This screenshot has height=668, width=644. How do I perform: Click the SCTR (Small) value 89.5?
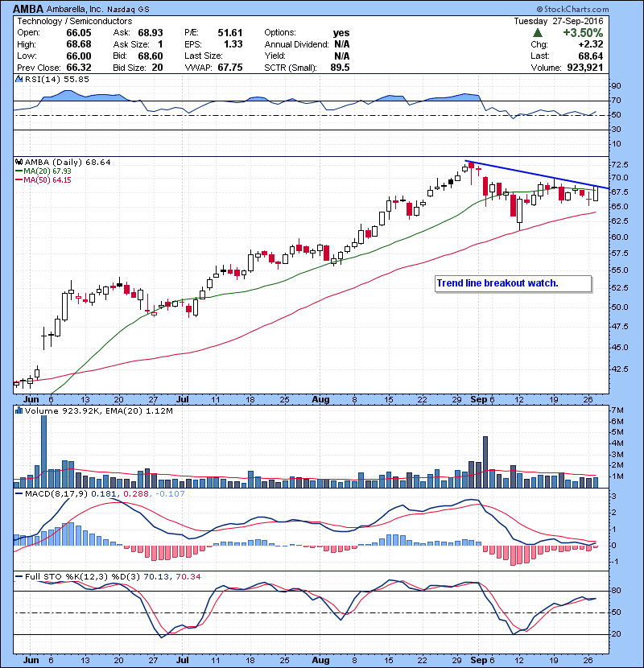click(341, 68)
